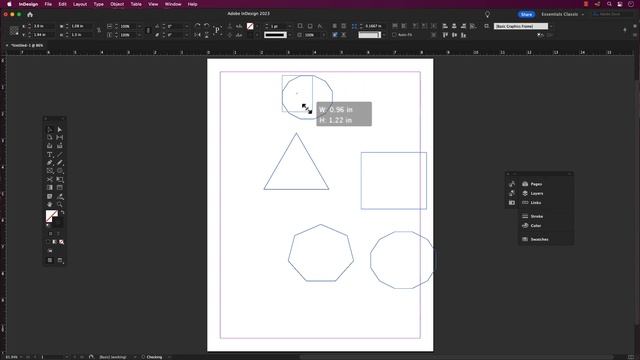Select the Polygon shape tool
Image resolution: width=640 pixels, height=360 pixels.
pos(60,171)
